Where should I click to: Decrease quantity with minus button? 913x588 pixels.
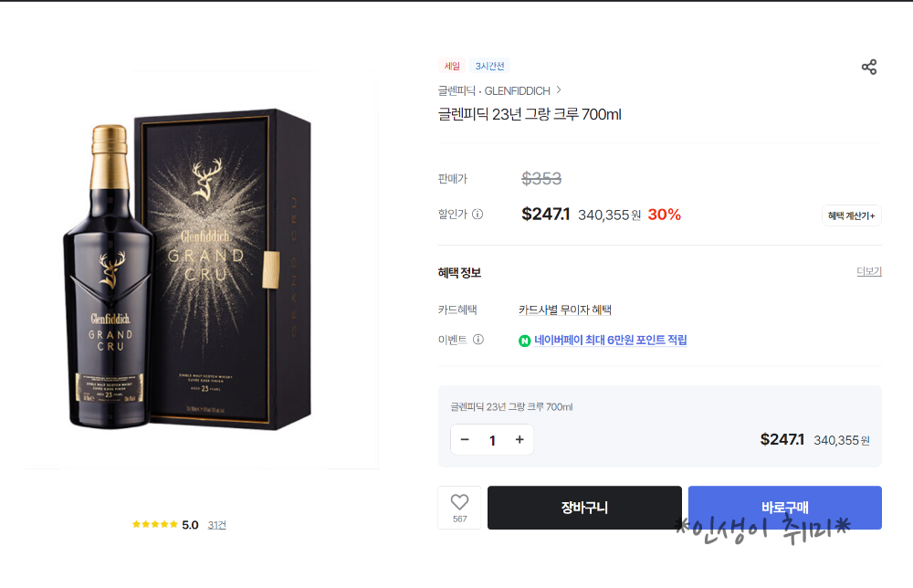(x=465, y=439)
